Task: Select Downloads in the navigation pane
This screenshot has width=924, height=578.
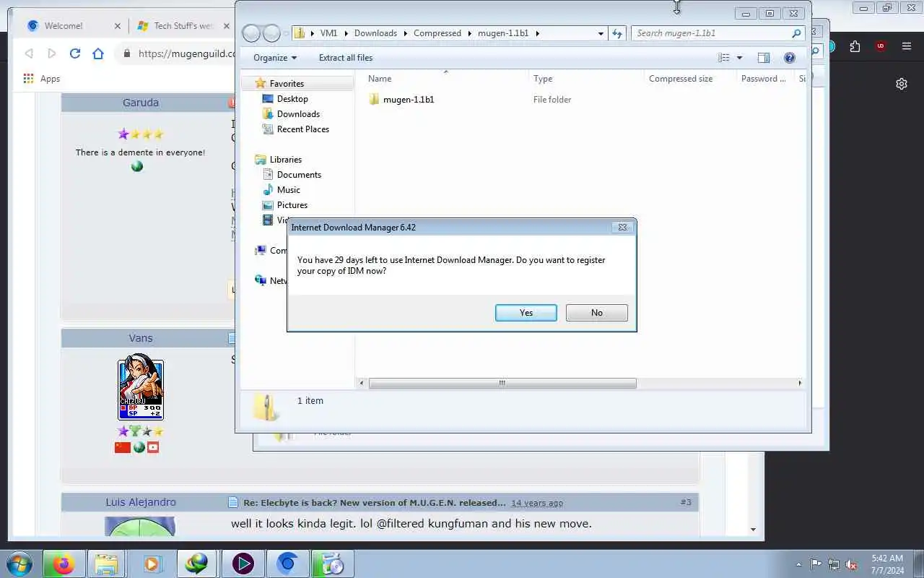Action: tap(298, 114)
